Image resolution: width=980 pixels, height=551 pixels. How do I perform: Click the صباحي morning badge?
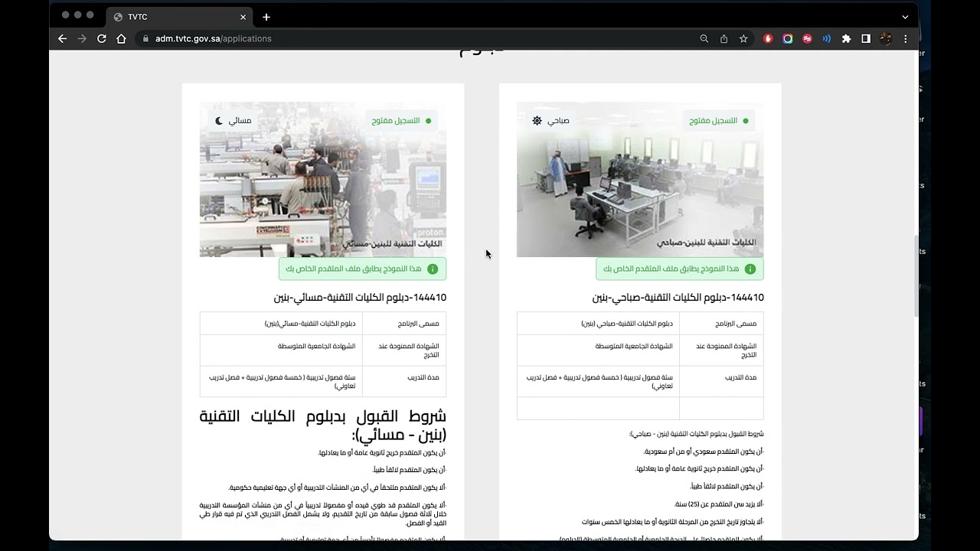click(x=552, y=120)
